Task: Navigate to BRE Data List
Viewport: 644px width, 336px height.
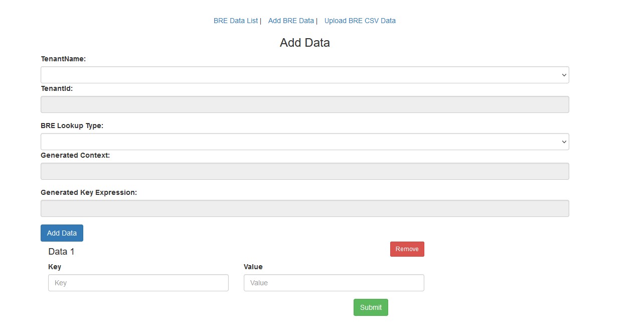Action: point(236,20)
